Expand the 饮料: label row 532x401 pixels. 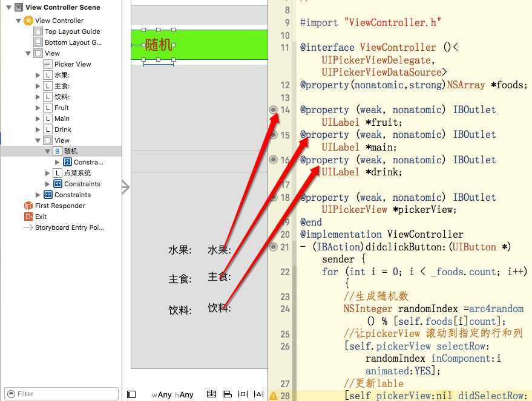[38, 97]
